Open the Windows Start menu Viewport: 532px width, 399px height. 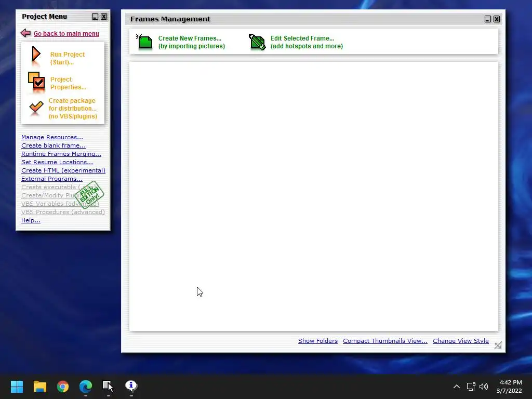point(17,386)
